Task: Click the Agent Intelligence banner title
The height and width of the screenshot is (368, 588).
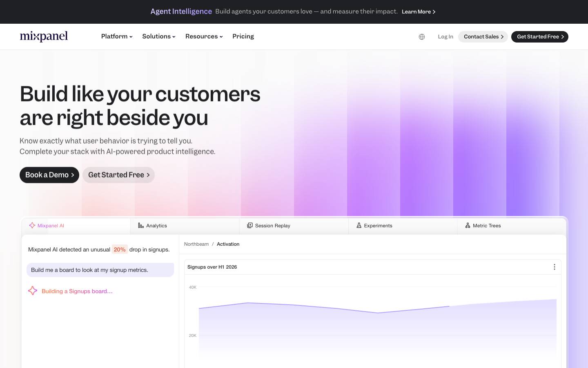Action: pos(181,11)
